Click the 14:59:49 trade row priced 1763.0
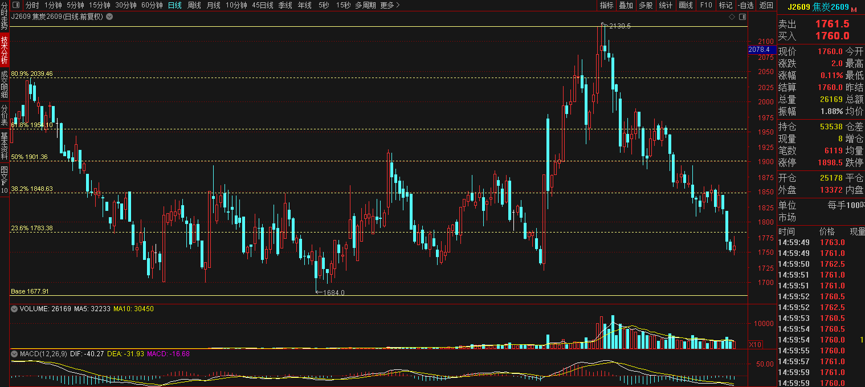The image size is (865, 387). [x=820, y=242]
